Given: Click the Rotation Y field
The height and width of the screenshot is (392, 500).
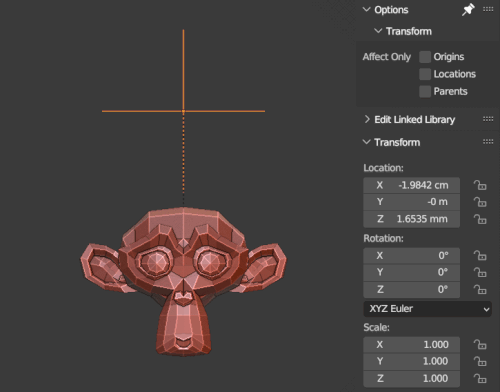Looking at the screenshot, I should pos(412,272).
